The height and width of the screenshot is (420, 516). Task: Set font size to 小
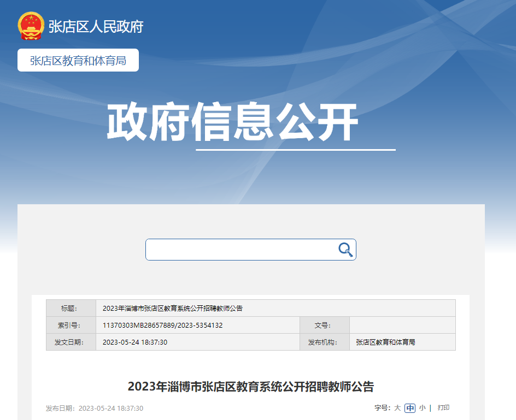[x=422, y=408]
